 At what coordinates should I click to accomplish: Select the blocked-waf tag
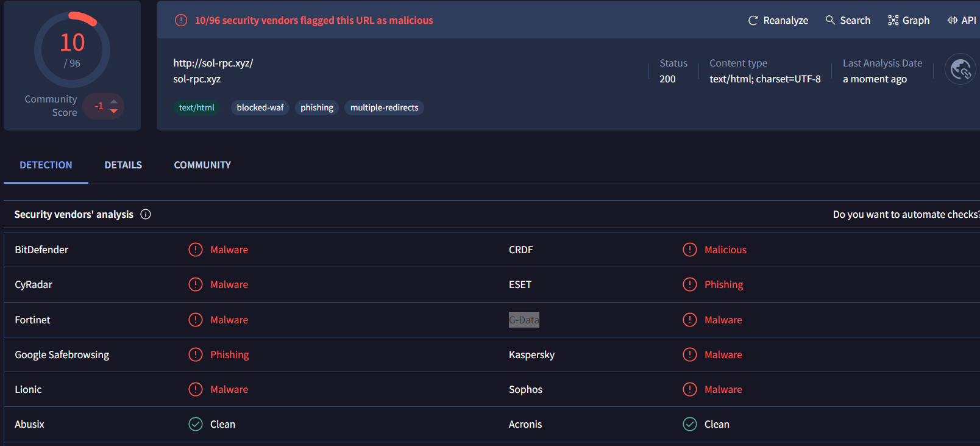pos(260,107)
